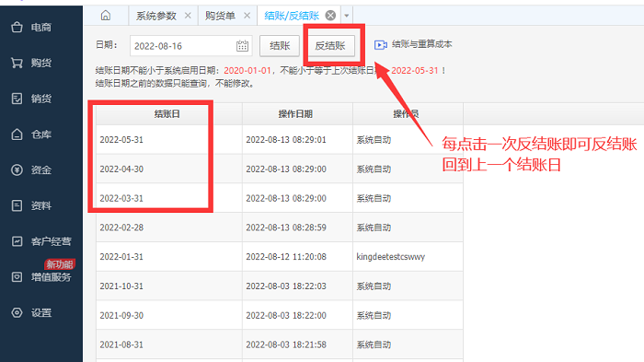Expand the tab list dropdown arrow
This screenshot has height=362, width=644.
[347, 16]
